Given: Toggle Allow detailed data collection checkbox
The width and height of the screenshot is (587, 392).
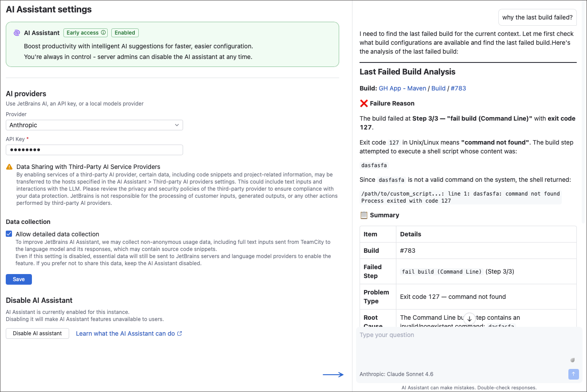Looking at the screenshot, I should click(9, 234).
